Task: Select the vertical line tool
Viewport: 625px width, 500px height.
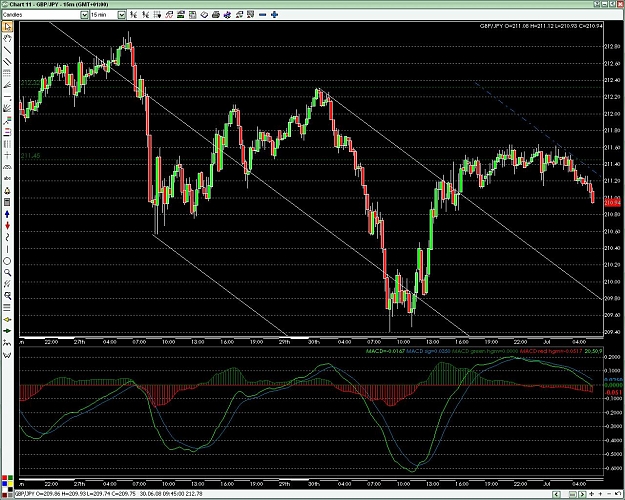Action: [7, 249]
